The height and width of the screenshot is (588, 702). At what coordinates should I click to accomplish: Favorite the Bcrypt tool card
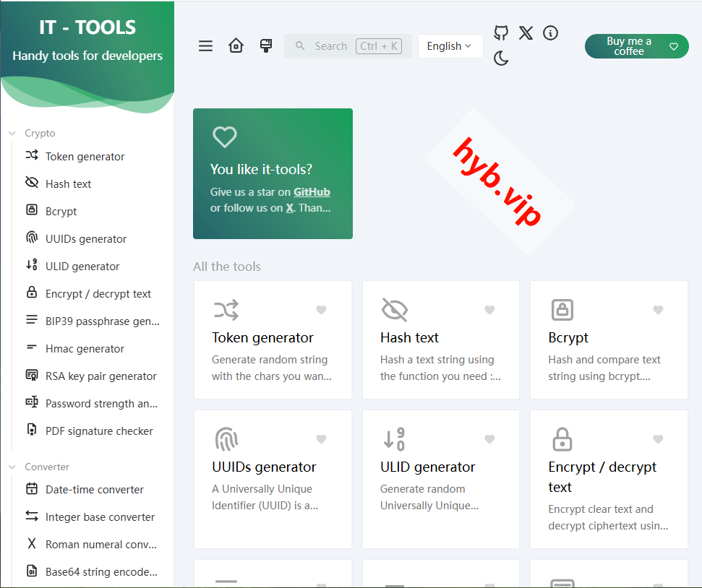point(658,310)
